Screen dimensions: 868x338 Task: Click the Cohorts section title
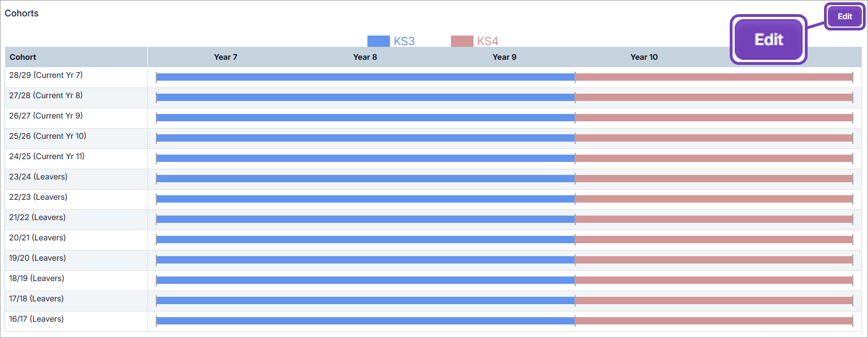[x=21, y=13]
